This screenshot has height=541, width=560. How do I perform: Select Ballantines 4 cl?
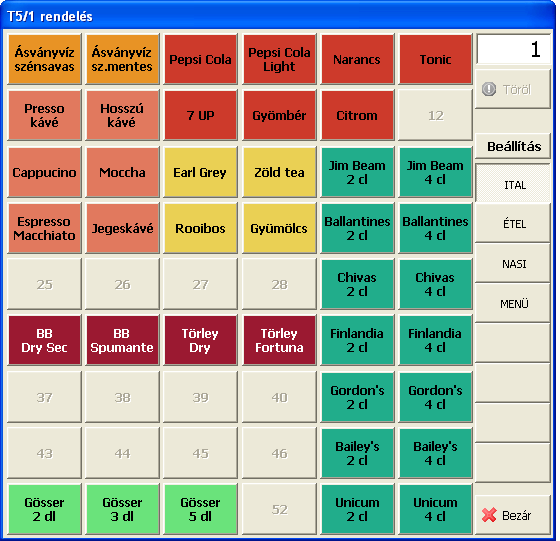[435, 228]
